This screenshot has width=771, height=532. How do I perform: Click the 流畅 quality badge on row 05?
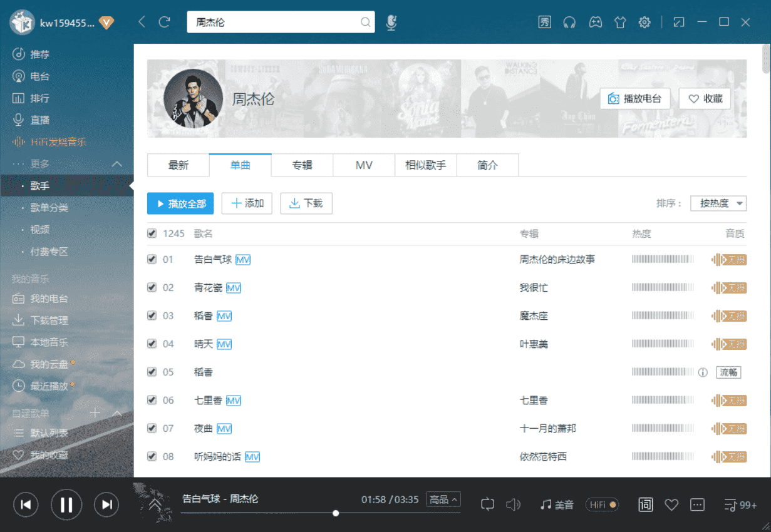point(729,372)
